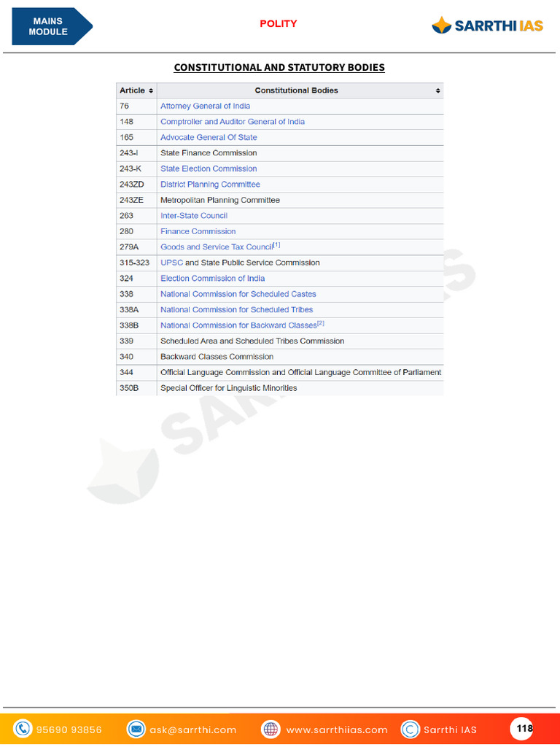The height and width of the screenshot is (747, 560).
Task: Click the Official Language Commission row text
Action: [x=300, y=373]
